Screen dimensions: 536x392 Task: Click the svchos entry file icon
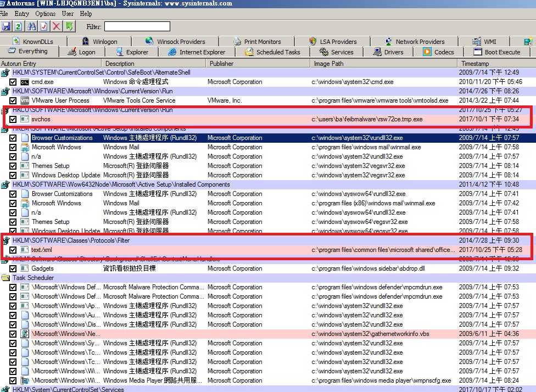tap(25, 119)
